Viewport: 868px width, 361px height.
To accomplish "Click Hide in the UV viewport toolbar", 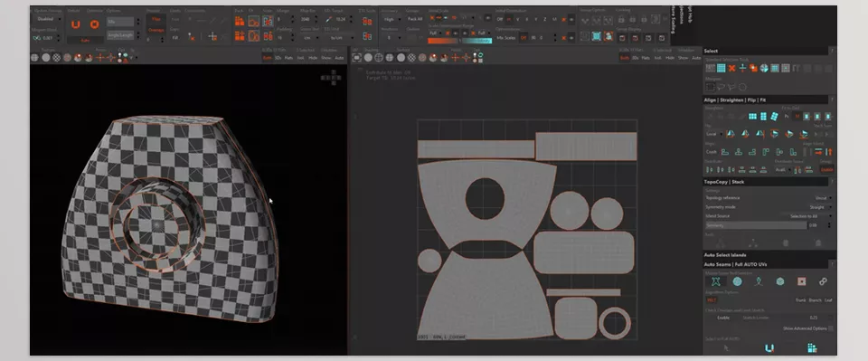I will tap(670, 58).
